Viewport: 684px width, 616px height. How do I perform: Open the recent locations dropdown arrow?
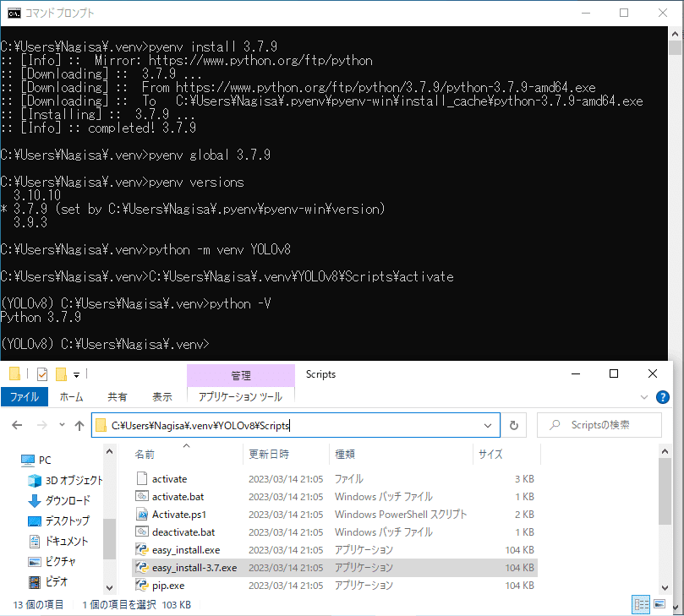coord(62,425)
